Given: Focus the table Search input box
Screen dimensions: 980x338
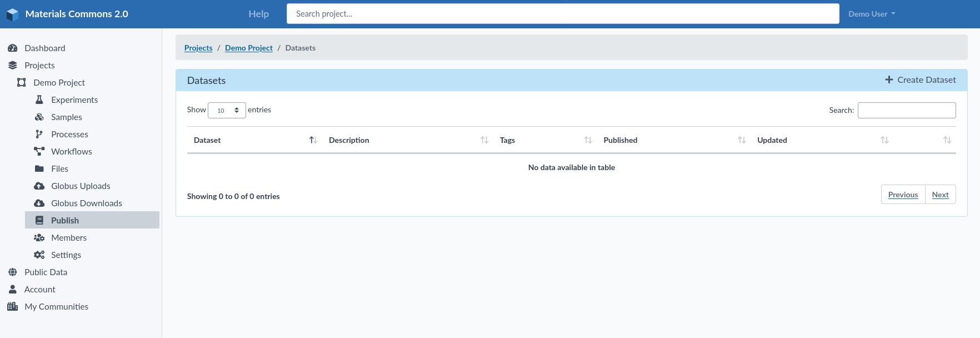Looking at the screenshot, I should 907,110.
